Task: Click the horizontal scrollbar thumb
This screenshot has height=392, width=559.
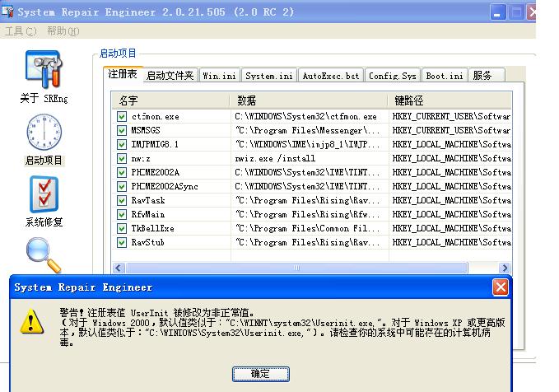Action: pyautogui.click(x=296, y=268)
